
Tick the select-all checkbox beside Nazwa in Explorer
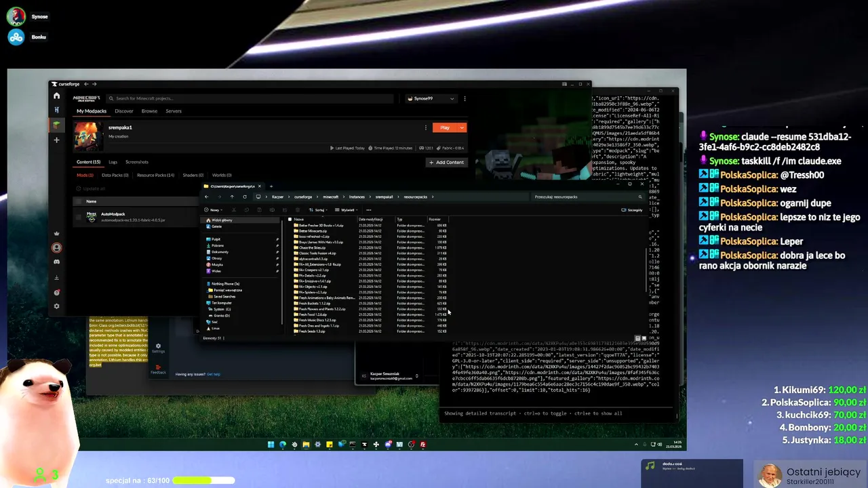pyautogui.click(x=290, y=220)
